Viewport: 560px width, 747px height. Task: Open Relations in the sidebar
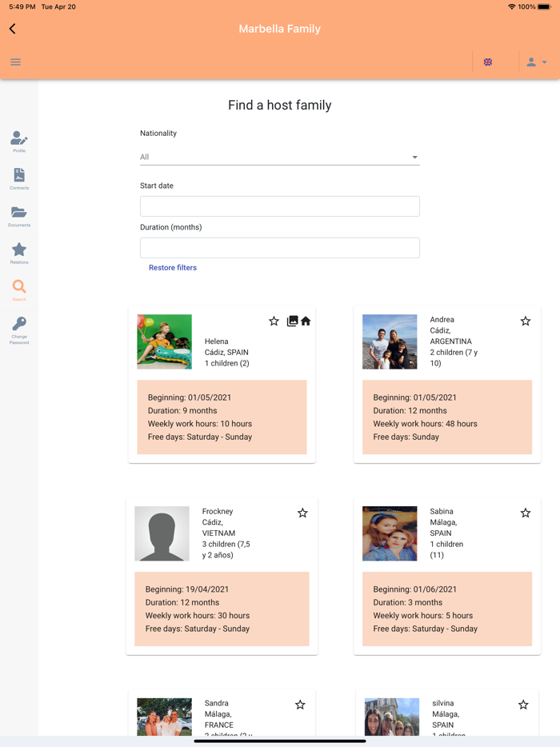point(19,253)
